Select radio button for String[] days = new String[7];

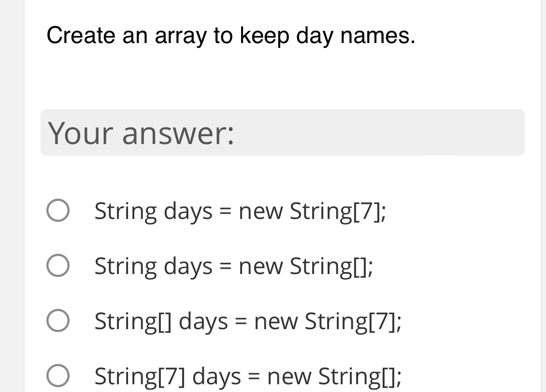(x=58, y=320)
